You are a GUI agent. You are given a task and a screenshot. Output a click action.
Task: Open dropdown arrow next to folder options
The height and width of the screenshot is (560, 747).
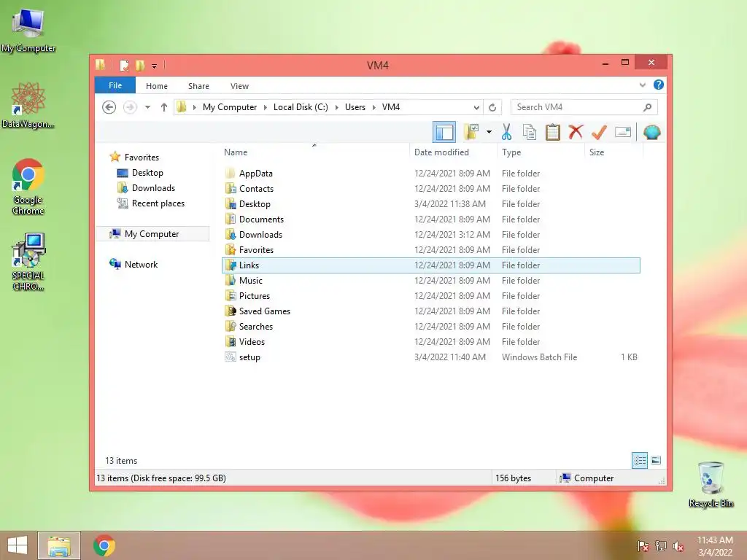[489, 132]
